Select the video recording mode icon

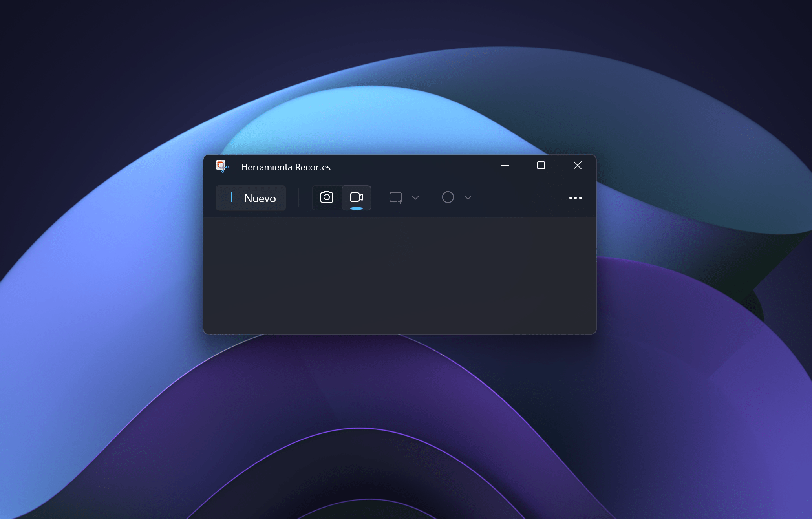click(x=357, y=197)
